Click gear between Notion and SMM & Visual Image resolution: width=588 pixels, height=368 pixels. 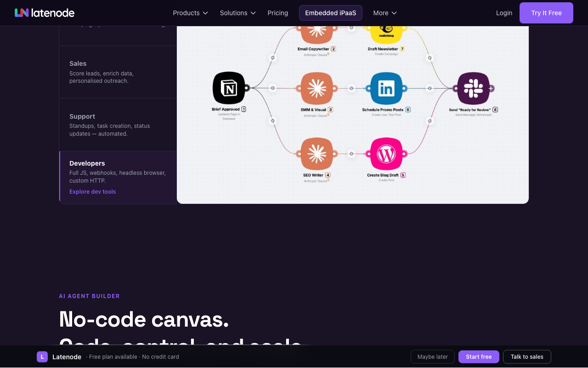[x=272, y=88]
